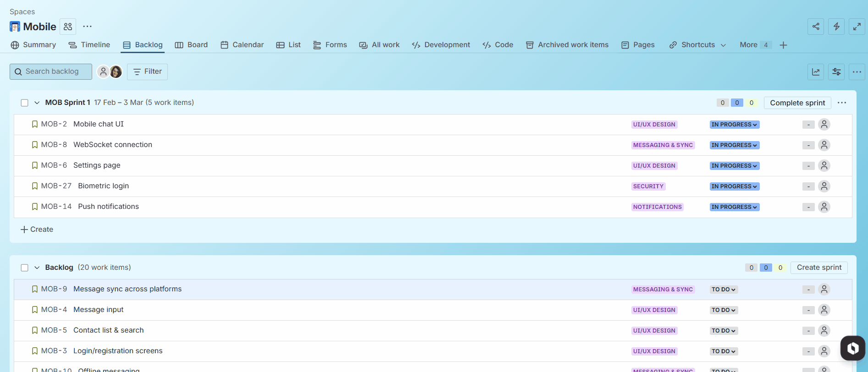Open status dropdown for MOB-8 WebSocket connection
This screenshot has height=372, width=868.
click(x=735, y=145)
